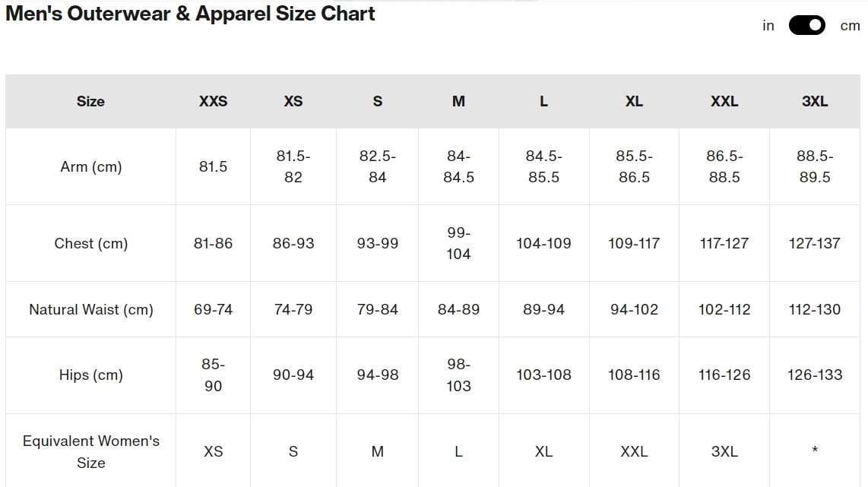Viewport: 868px width, 487px height.
Task: Select the 'in' unit label
Action: [768, 26]
